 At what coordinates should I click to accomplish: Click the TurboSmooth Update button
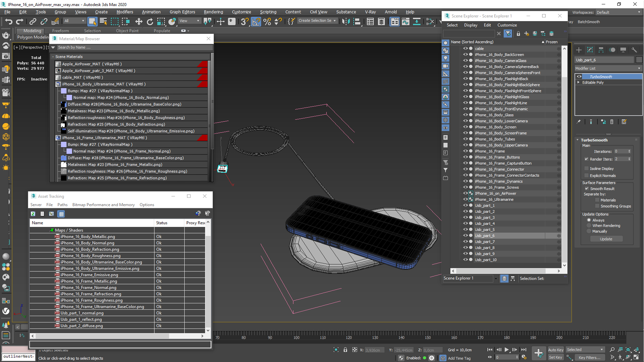(606, 239)
